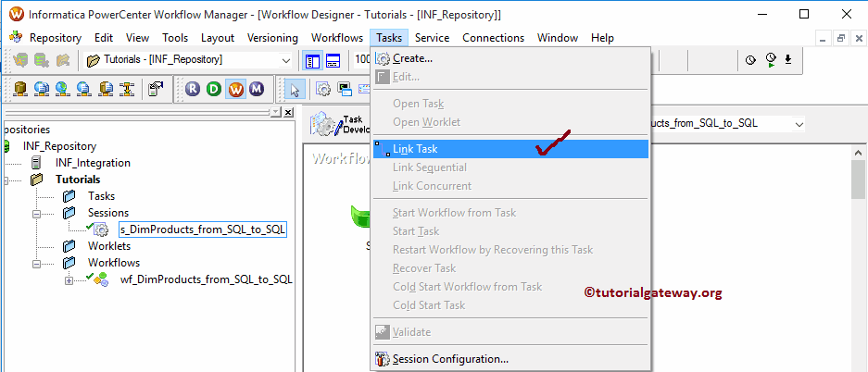Click the brown database cylinder toolbar icon
The height and width of the screenshot is (372, 868).
[20, 89]
